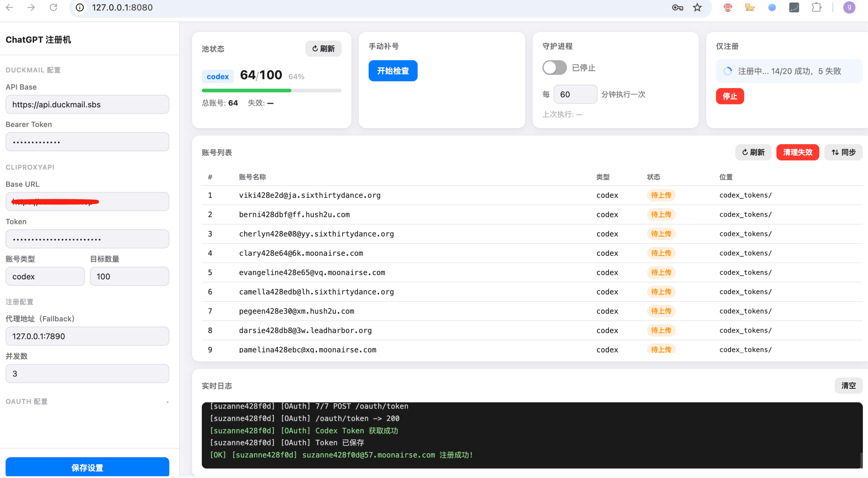Screen dimensions: 868x478
Task: Click the blue circle extension icon
Action: 772,7
